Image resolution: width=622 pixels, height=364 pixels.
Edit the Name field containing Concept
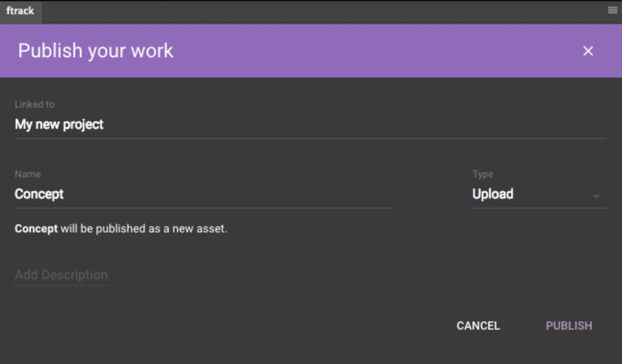(x=39, y=194)
